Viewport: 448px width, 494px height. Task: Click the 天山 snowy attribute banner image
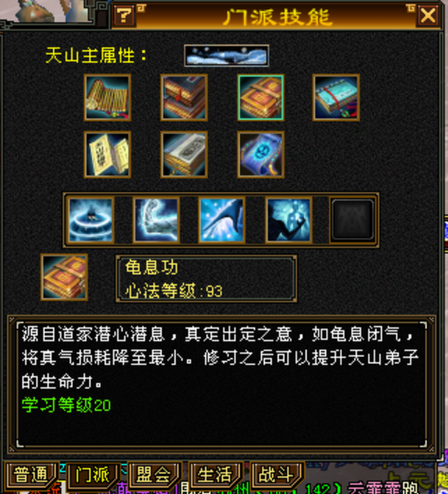(x=226, y=56)
